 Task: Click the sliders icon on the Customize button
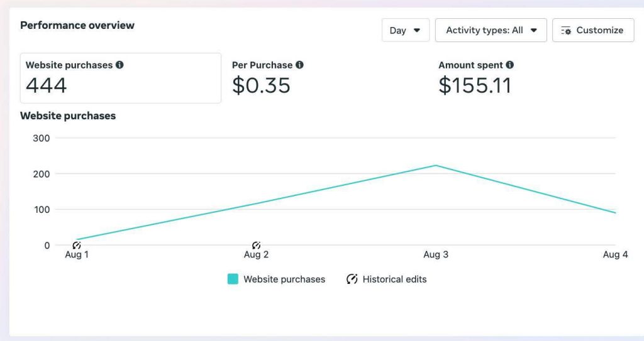(566, 30)
